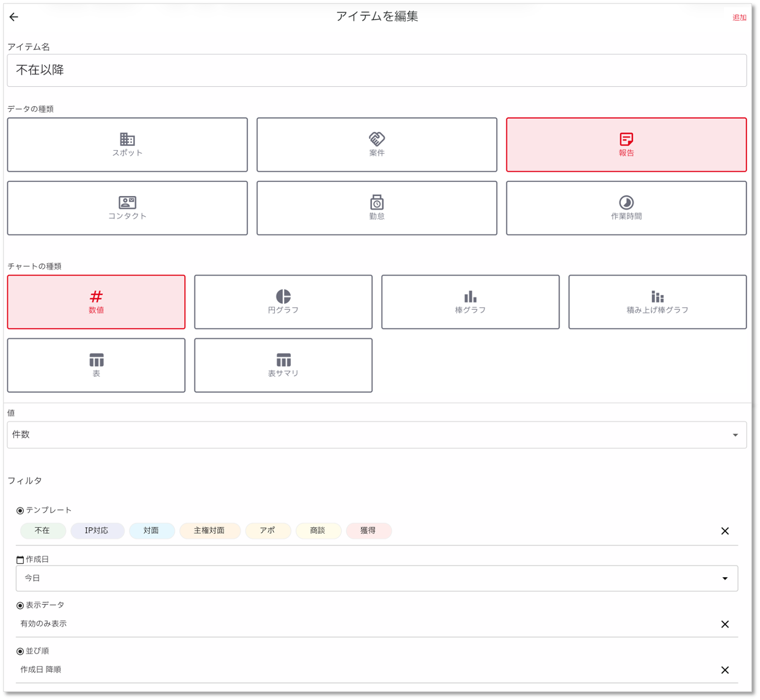Image resolution: width=760 pixels, height=700 pixels.
Task: Clear the template filter with the X
Action: [725, 531]
